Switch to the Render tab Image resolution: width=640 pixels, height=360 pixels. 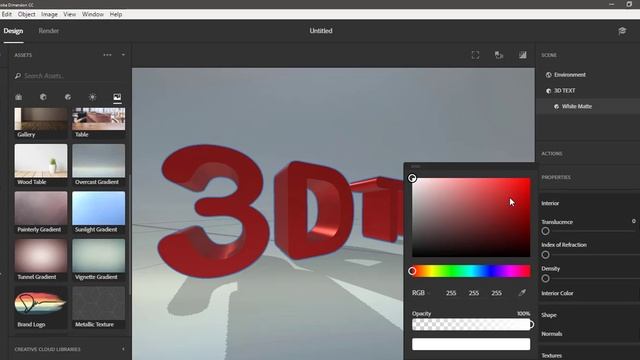pos(49,31)
